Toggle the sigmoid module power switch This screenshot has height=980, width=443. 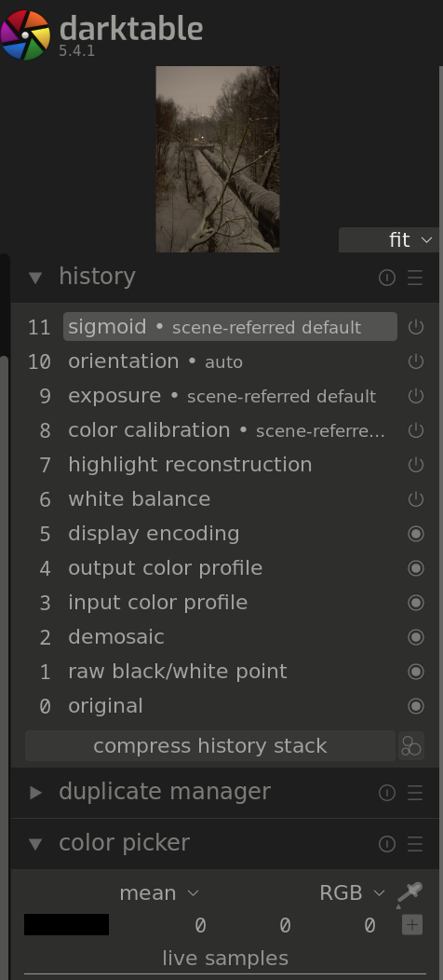[x=415, y=327]
